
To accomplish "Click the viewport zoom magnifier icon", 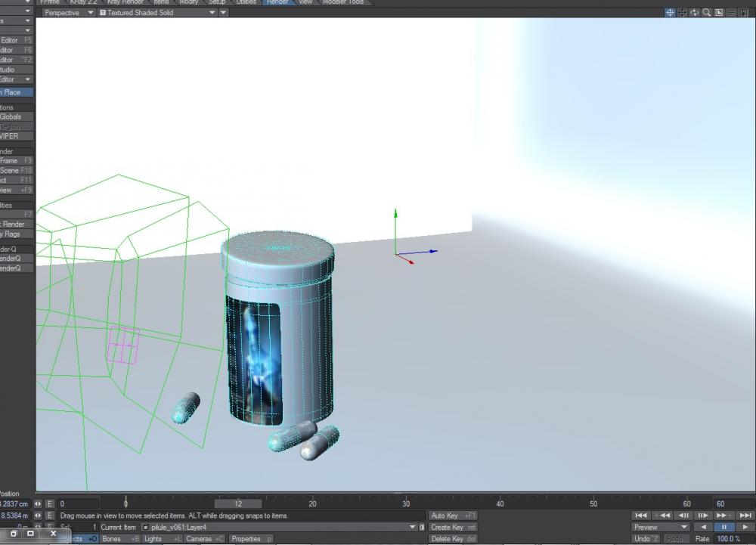I will point(707,13).
